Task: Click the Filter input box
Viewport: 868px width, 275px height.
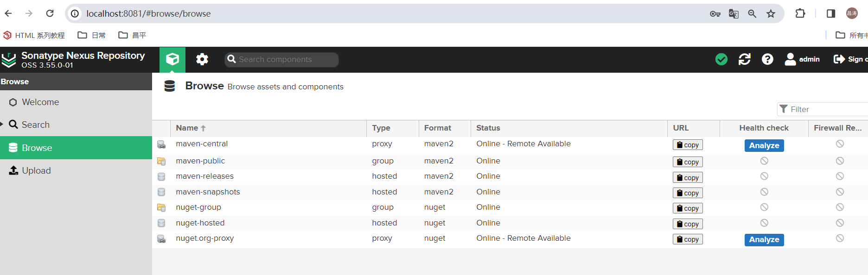Action: coord(823,109)
